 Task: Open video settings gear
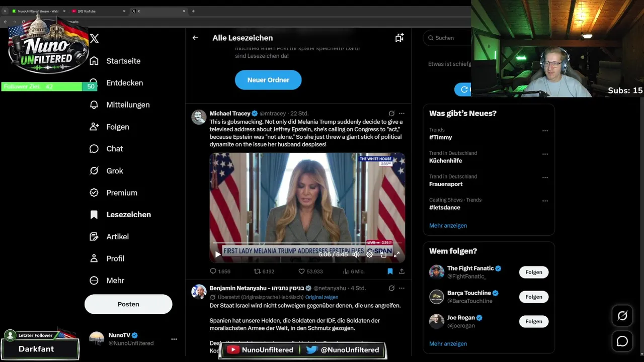click(369, 254)
